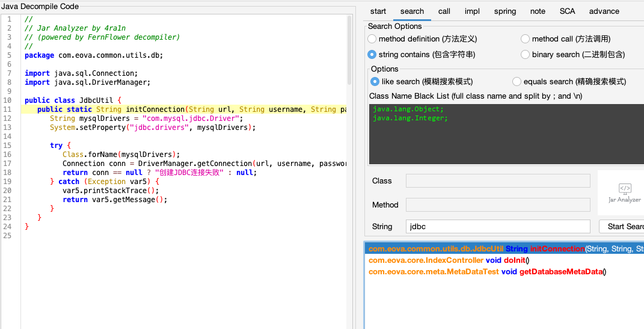
Task: Click the var5.printStackTrace() line
Action: pos(111,191)
